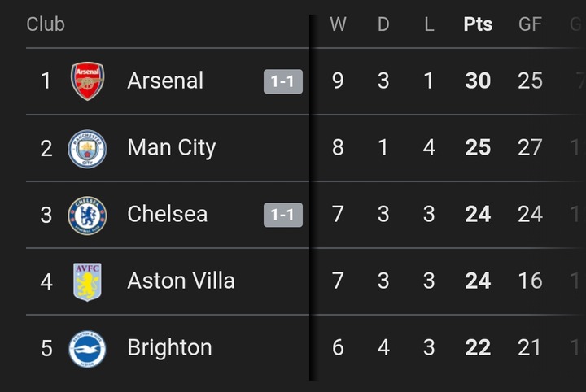
Task: Click the Club column header
Action: (x=46, y=24)
